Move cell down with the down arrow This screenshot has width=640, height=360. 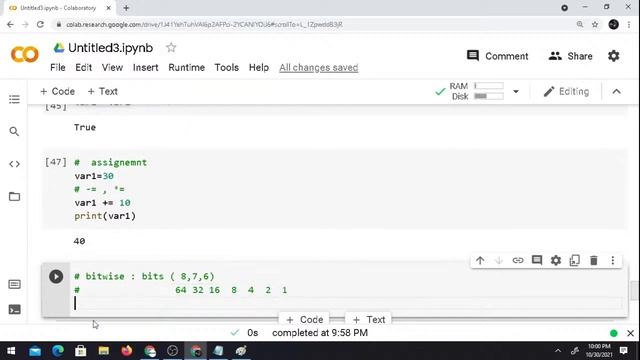tap(499, 260)
